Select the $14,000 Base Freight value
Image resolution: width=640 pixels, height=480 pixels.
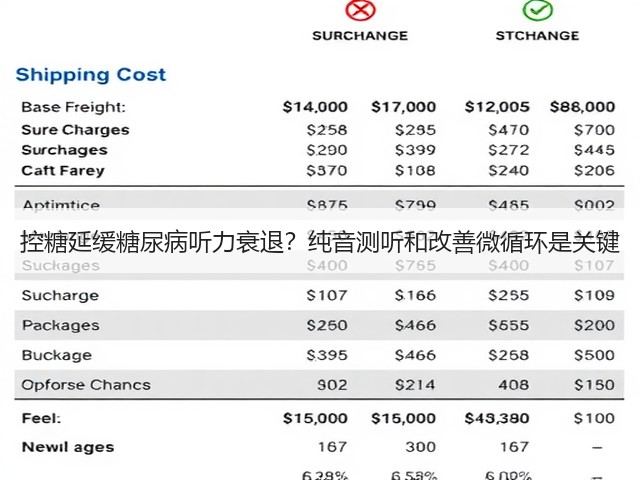coord(315,107)
